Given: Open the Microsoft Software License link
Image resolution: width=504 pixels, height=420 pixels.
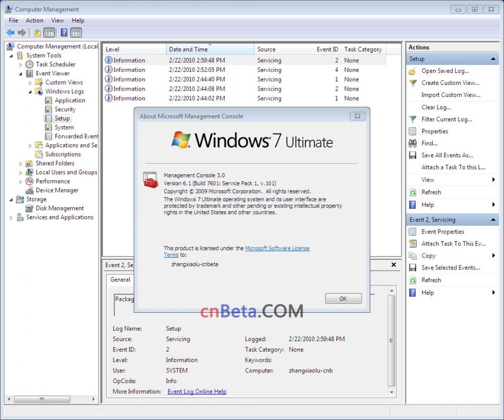Looking at the screenshot, I should pyautogui.click(x=277, y=248).
